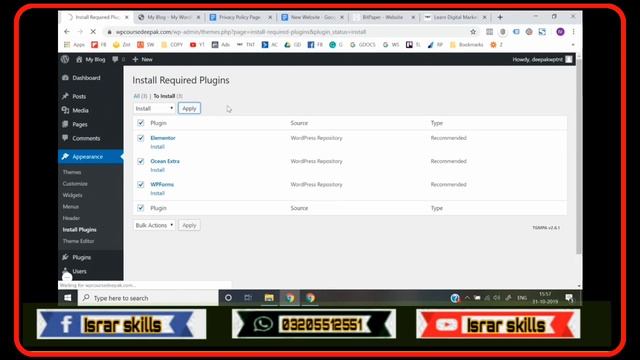
Task: Switch to the BitPaper Website tab
Action: click(384, 17)
